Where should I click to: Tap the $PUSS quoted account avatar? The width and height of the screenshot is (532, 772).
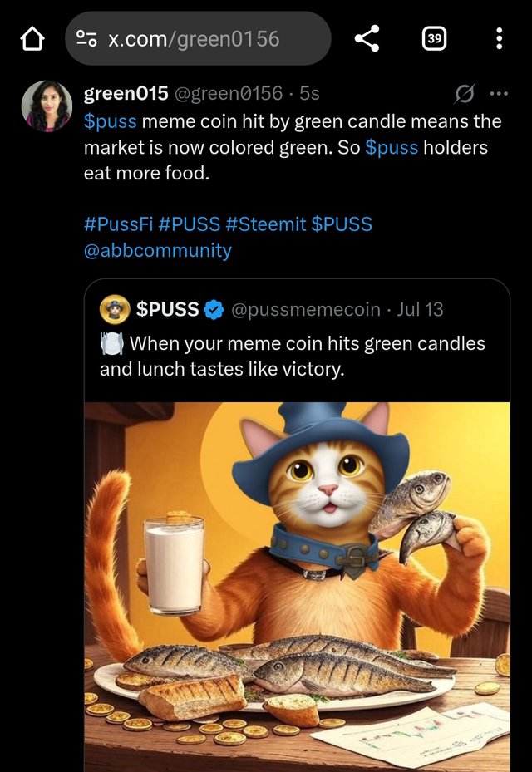(115, 309)
